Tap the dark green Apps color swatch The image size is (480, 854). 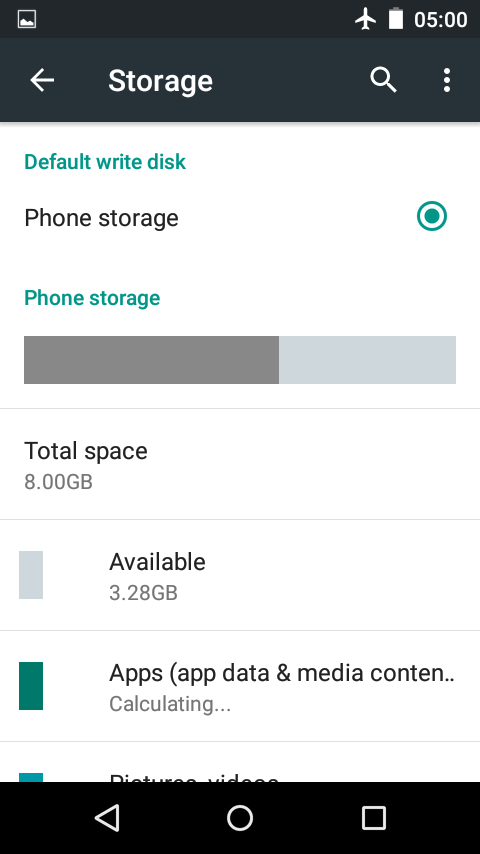(x=31, y=686)
